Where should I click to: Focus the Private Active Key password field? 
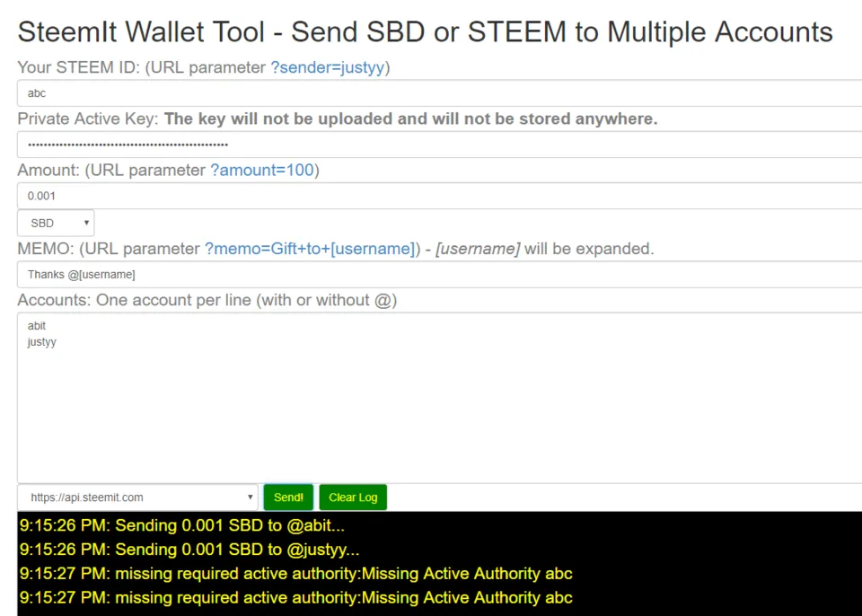(x=440, y=145)
